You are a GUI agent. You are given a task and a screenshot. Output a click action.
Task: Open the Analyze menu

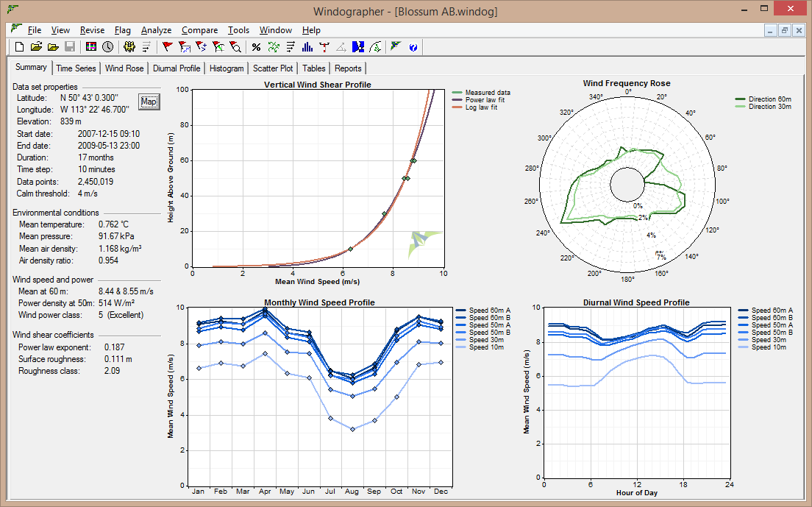[x=156, y=30]
